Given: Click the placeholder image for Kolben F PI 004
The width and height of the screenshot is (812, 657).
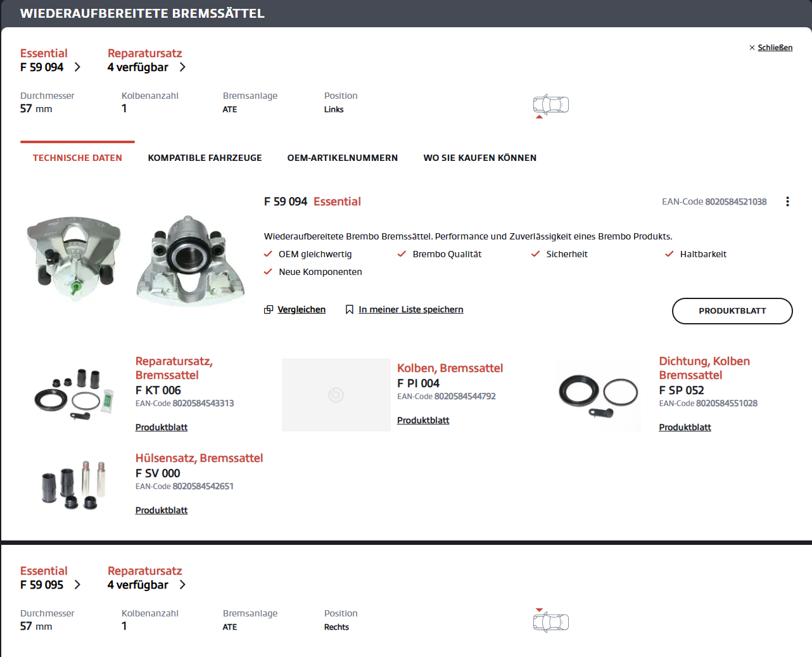Looking at the screenshot, I should (x=336, y=395).
